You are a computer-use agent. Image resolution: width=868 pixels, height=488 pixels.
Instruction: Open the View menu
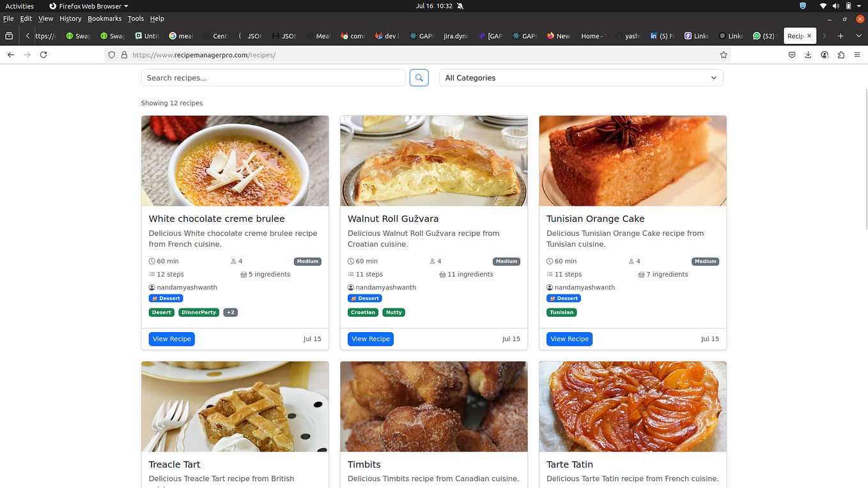point(45,19)
